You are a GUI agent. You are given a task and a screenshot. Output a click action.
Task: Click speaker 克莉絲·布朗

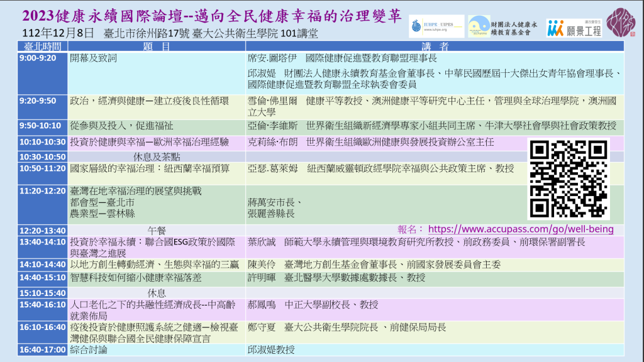pos(272,143)
